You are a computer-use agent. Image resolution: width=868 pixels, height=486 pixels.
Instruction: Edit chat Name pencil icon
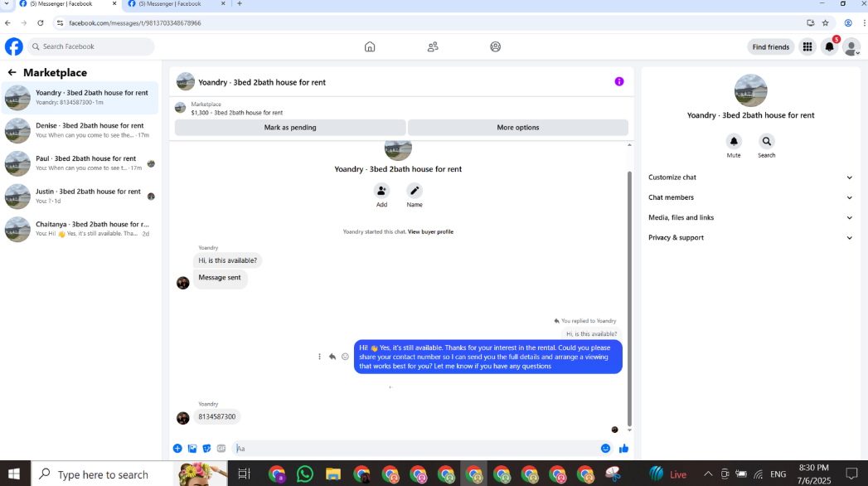point(415,191)
